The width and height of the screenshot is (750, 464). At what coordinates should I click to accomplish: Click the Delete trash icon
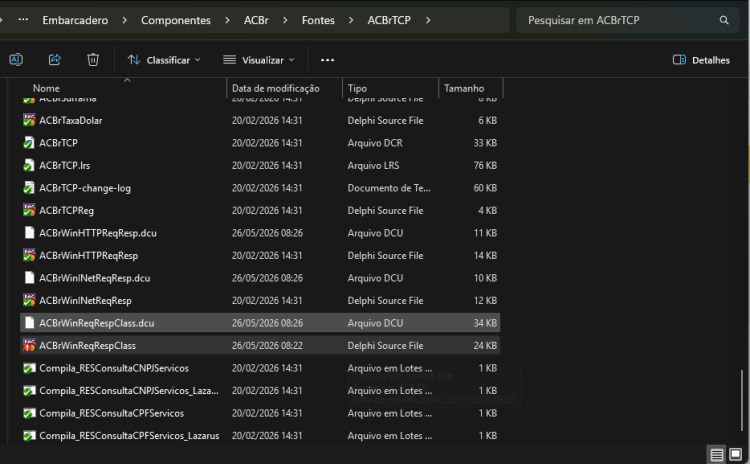tap(93, 60)
